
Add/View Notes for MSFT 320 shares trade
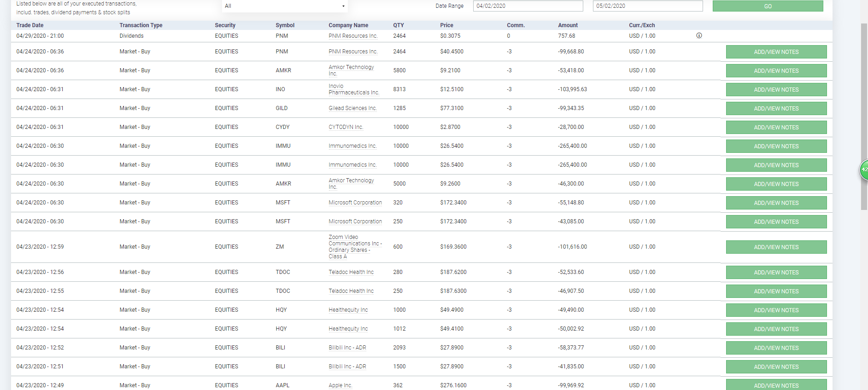coord(776,203)
